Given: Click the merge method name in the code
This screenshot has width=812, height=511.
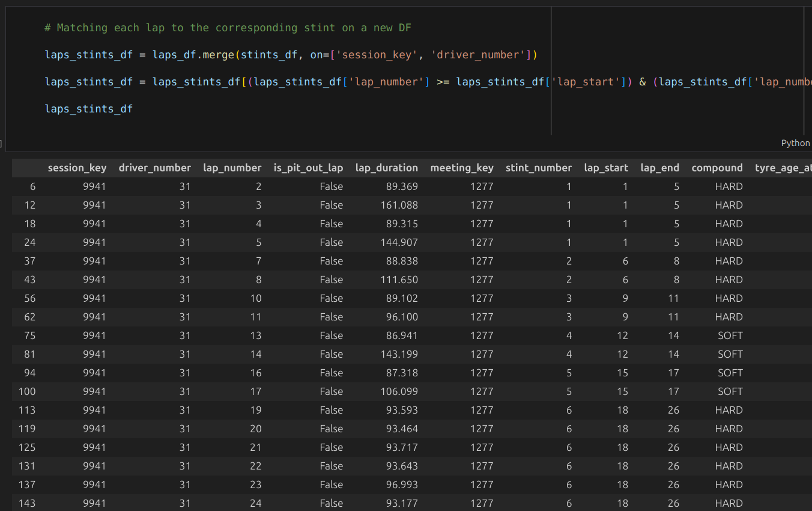Looking at the screenshot, I should point(219,55).
